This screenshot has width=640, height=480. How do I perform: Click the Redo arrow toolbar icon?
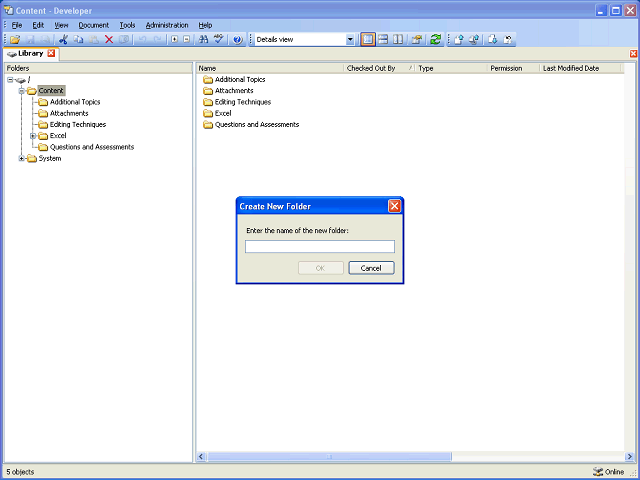click(x=158, y=40)
